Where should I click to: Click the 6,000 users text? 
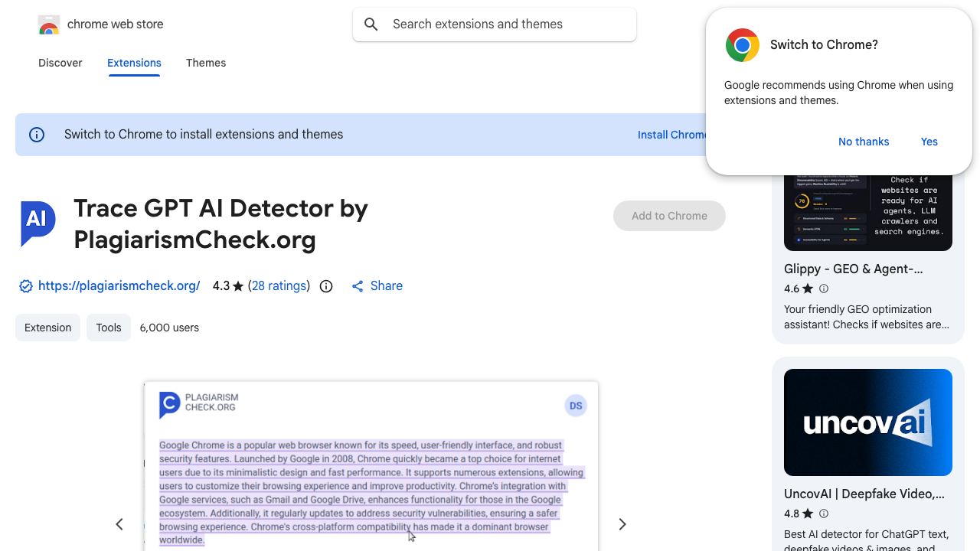[169, 328]
